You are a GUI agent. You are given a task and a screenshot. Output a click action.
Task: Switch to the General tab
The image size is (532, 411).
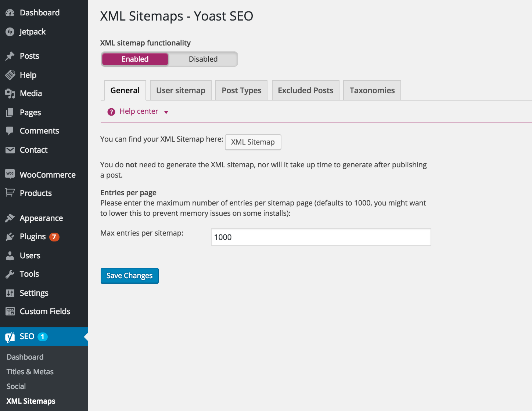125,90
